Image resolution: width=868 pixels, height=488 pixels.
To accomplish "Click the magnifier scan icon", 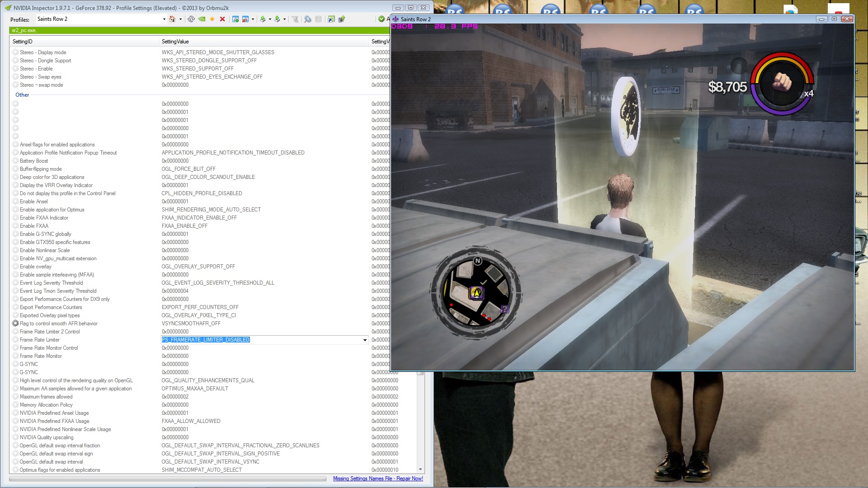I will [308, 19].
